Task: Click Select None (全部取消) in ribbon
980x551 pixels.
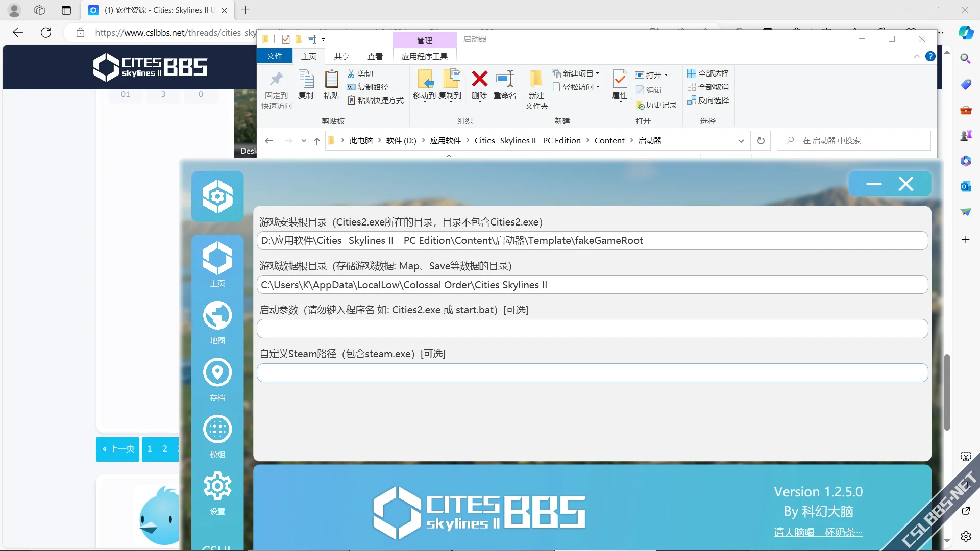Action: [x=708, y=87]
